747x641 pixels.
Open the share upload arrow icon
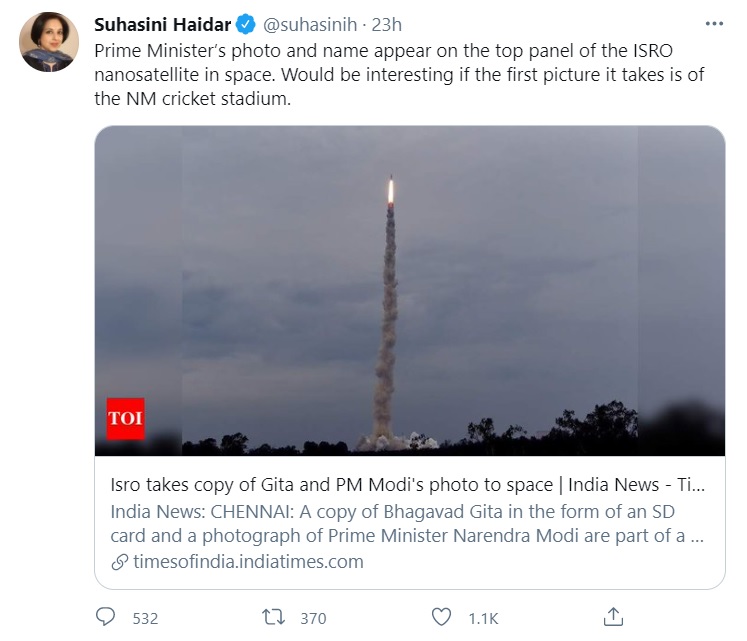pyautogui.click(x=615, y=617)
